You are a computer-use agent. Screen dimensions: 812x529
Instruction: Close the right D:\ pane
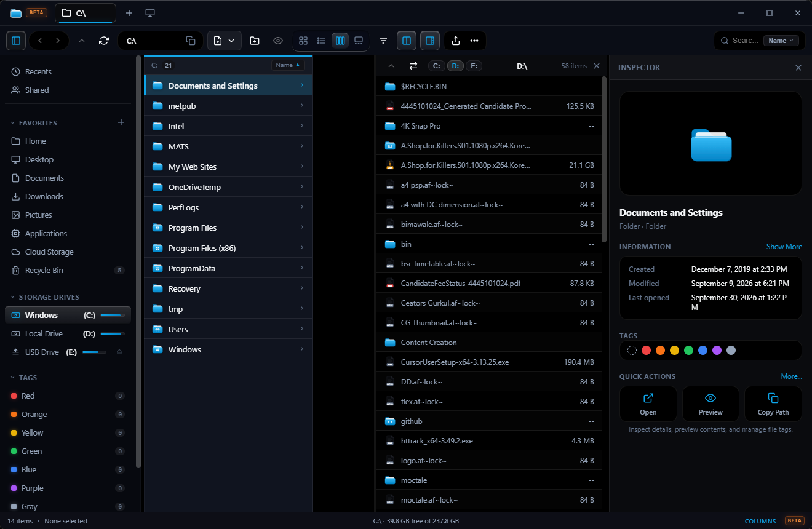pyautogui.click(x=596, y=66)
